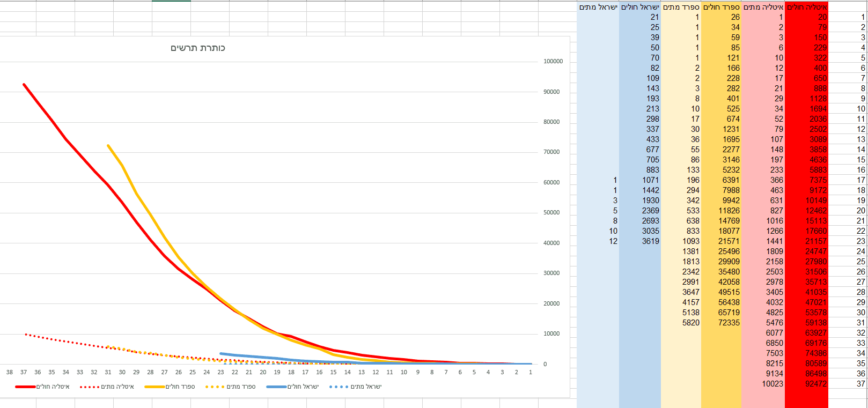The width and height of the screenshot is (868, 408).
Task: Select the cell containing 86498
Action: 806,374
